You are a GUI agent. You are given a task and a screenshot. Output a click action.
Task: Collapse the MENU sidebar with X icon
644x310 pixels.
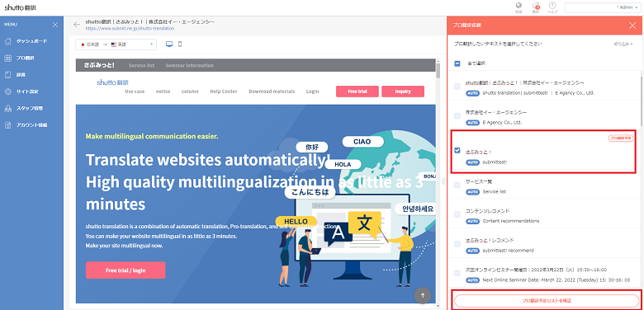click(x=55, y=25)
